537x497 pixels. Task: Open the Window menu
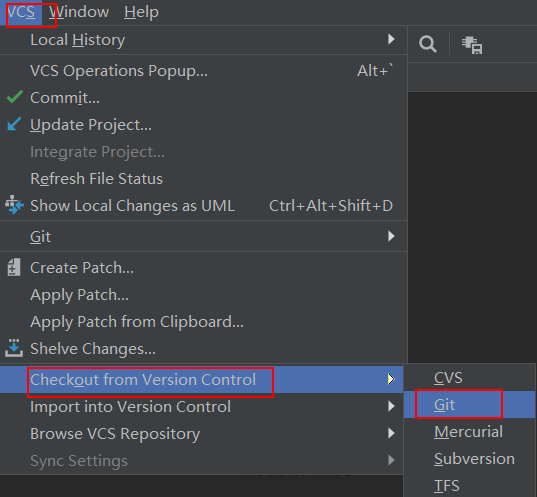tap(79, 12)
